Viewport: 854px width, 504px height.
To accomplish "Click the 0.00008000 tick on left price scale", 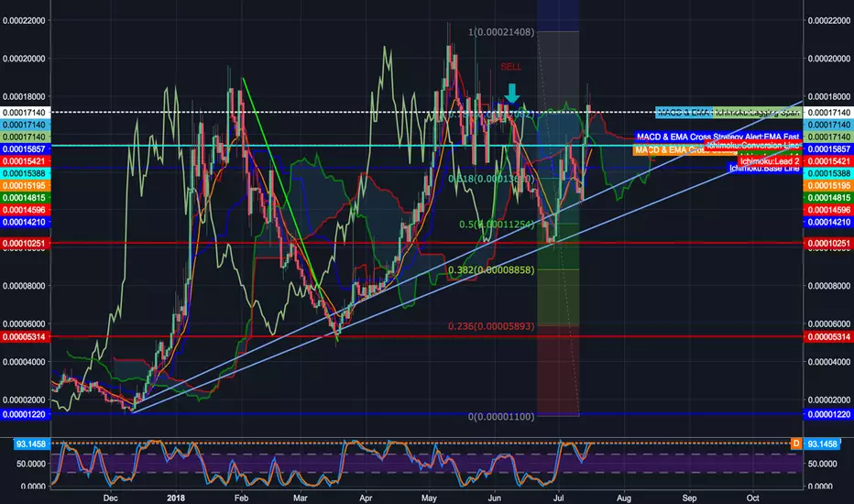I will (24, 286).
